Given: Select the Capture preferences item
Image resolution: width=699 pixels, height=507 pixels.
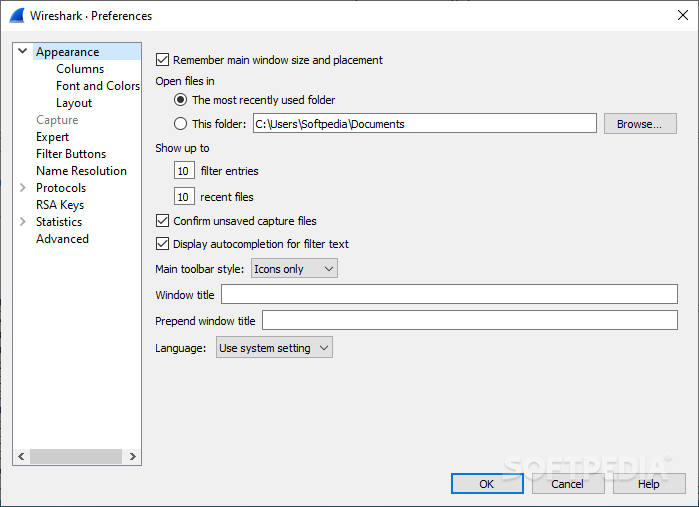Looking at the screenshot, I should tap(57, 120).
